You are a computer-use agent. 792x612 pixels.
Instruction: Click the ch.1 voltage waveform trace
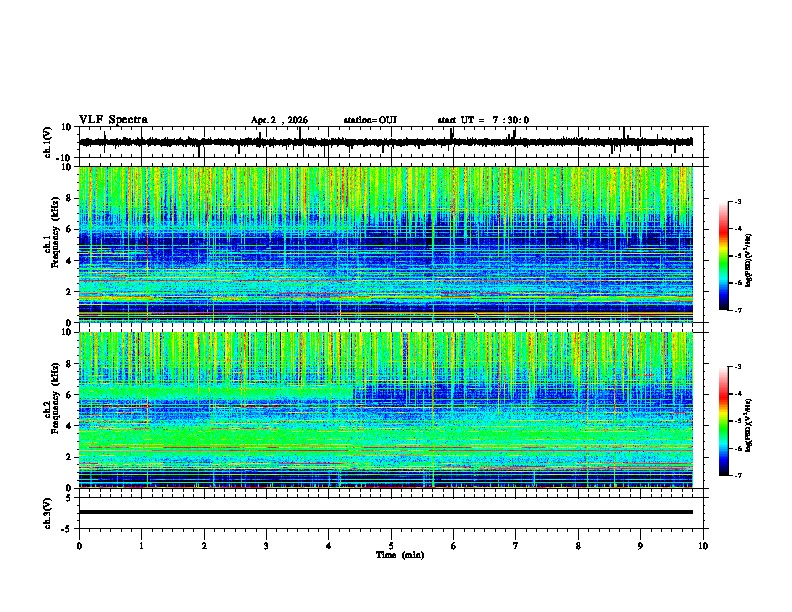(x=386, y=142)
